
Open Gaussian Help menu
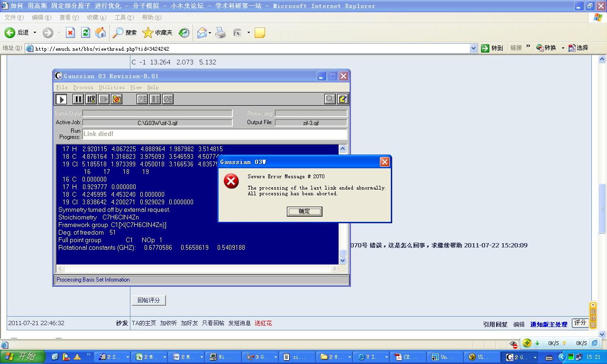[x=153, y=87]
